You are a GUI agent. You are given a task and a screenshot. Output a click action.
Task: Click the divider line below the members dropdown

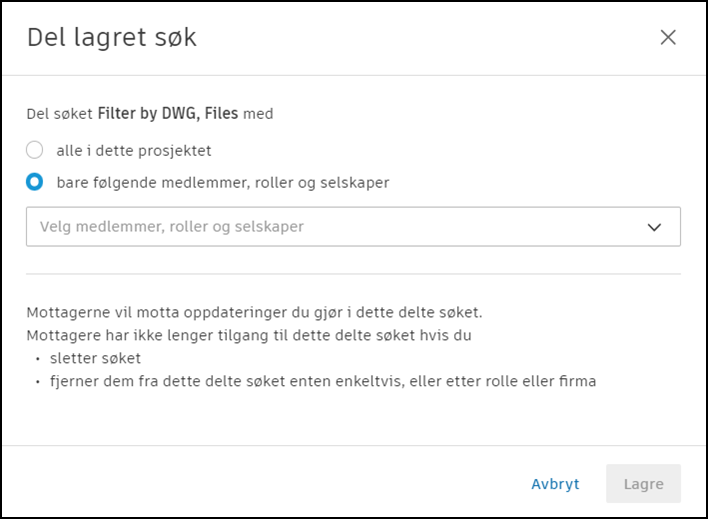(353, 274)
